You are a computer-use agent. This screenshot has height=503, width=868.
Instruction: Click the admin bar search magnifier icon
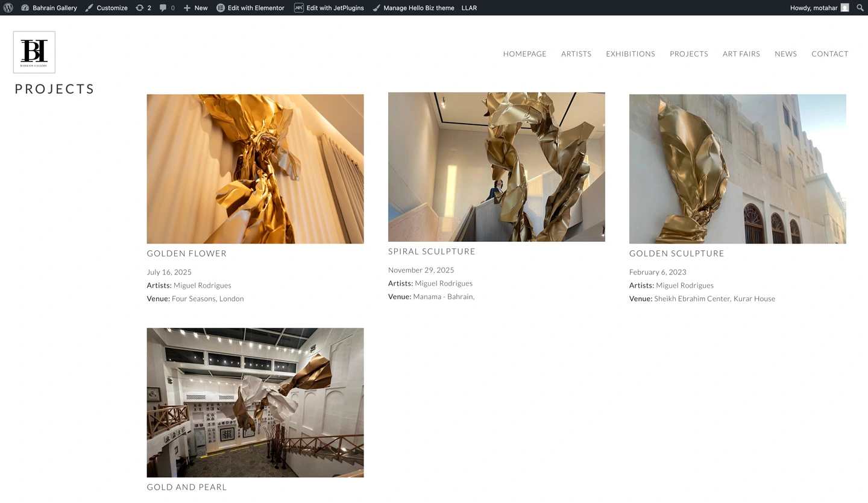[x=860, y=8]
